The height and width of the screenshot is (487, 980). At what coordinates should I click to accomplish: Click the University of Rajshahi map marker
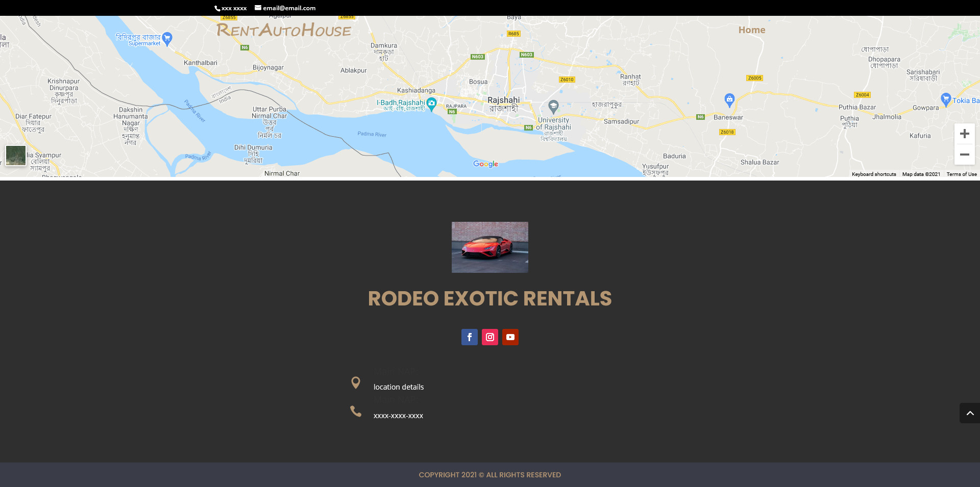click(553, 107)
